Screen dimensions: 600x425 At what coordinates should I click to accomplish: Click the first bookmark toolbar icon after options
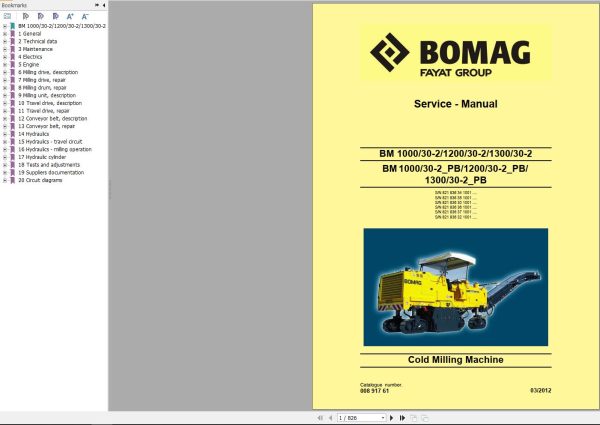(x=26, y=16)
